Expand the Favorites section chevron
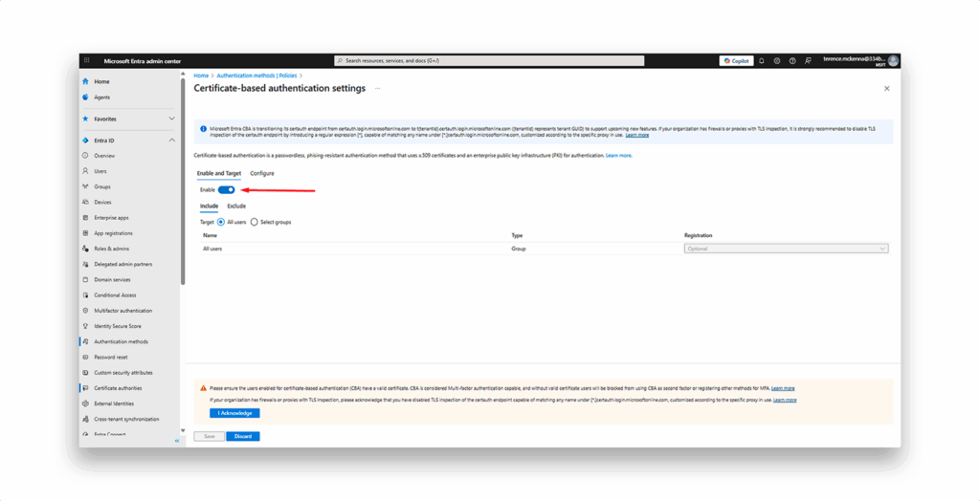The width and height of the screenshot is (980, 501). tap(172, 119)
